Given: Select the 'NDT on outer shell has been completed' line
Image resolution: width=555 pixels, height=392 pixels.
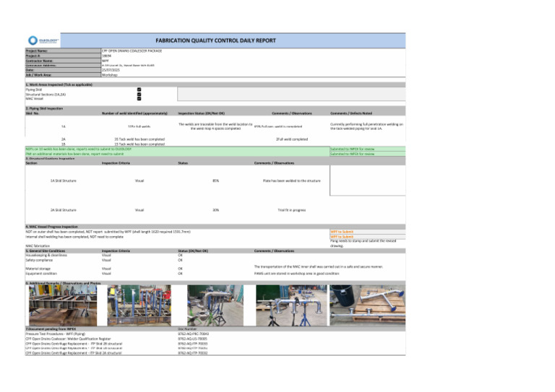Looking at the screenshot, I should click(108, 232).
